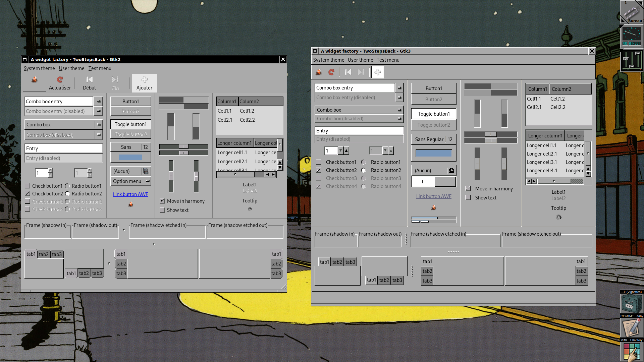The image size is (644, 362).
Task: Open Option menu dropdown in Gtk2
Action: pos(131,181)
